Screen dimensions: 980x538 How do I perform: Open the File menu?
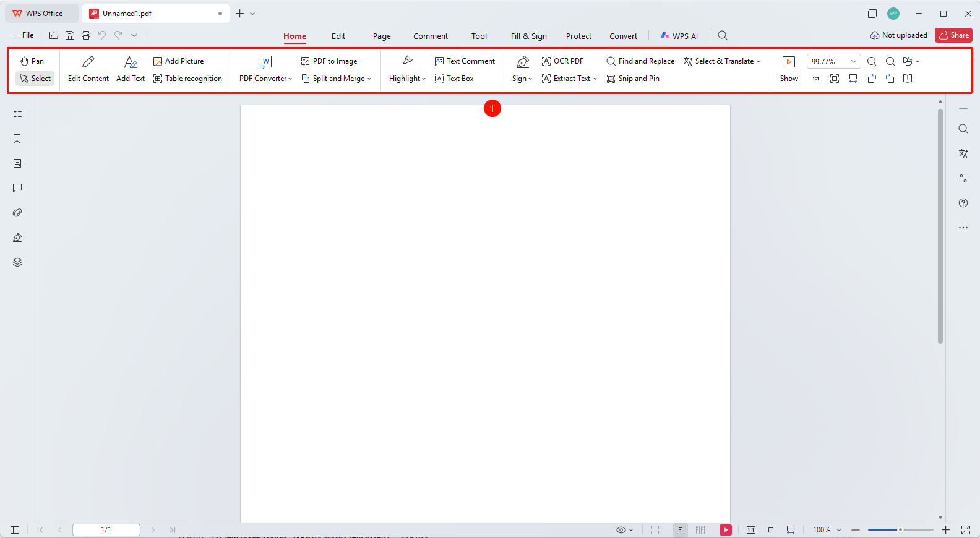(22, 35)
